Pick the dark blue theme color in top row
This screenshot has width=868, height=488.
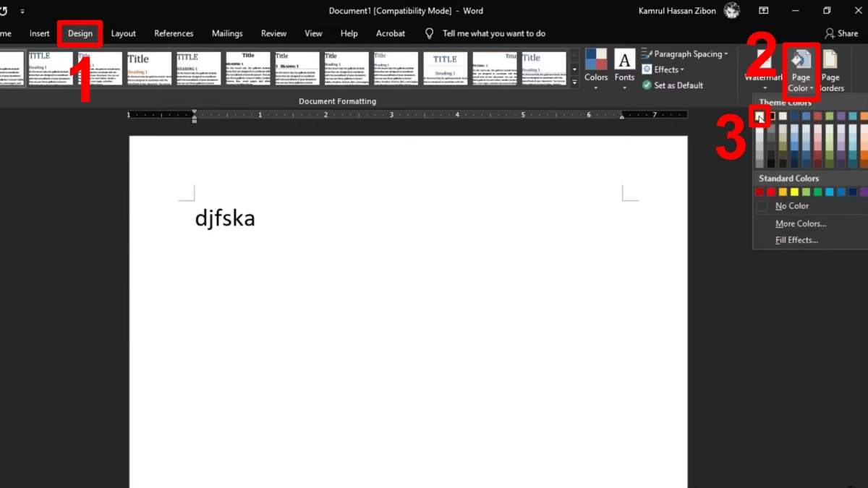pos(794,116)
